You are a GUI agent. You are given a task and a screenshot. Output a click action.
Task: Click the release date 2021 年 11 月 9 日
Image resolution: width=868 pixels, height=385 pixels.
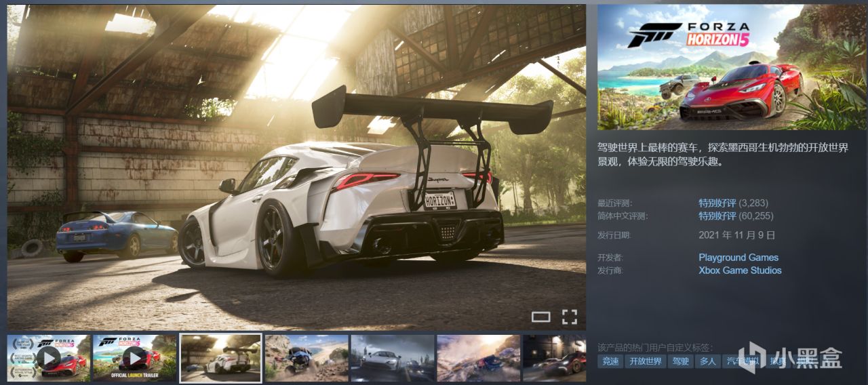tap(737, 235)
